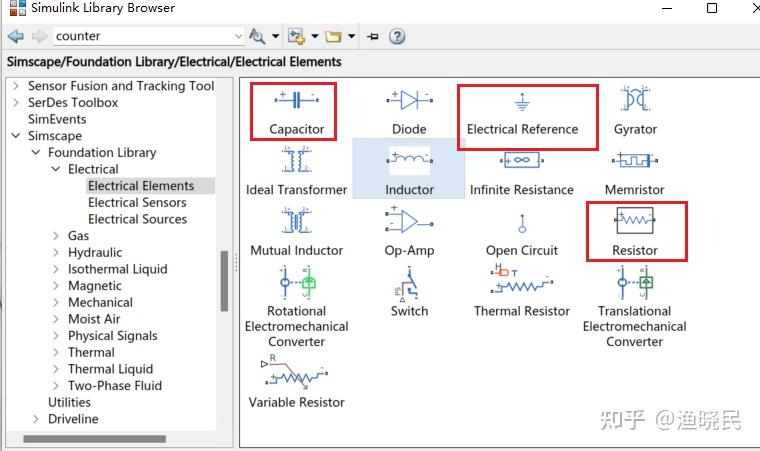
Task: Select the Capacitor block icon
Action: (297, 100)
